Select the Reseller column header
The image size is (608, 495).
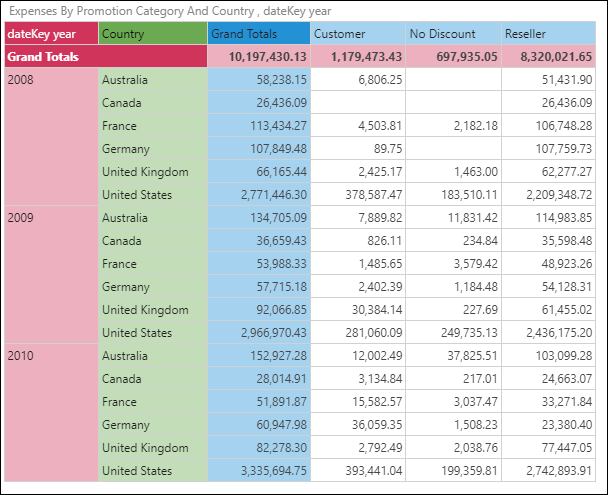[548, 34]
